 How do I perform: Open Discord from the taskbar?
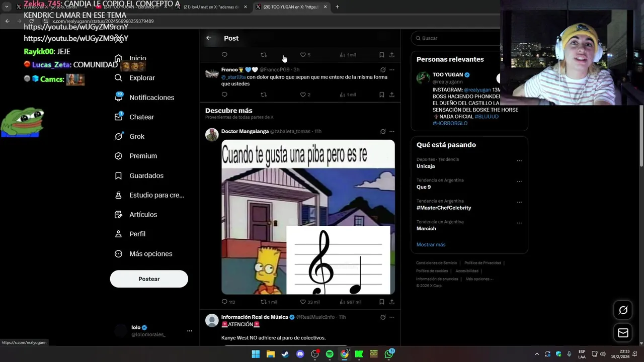(x=300, y=354)
